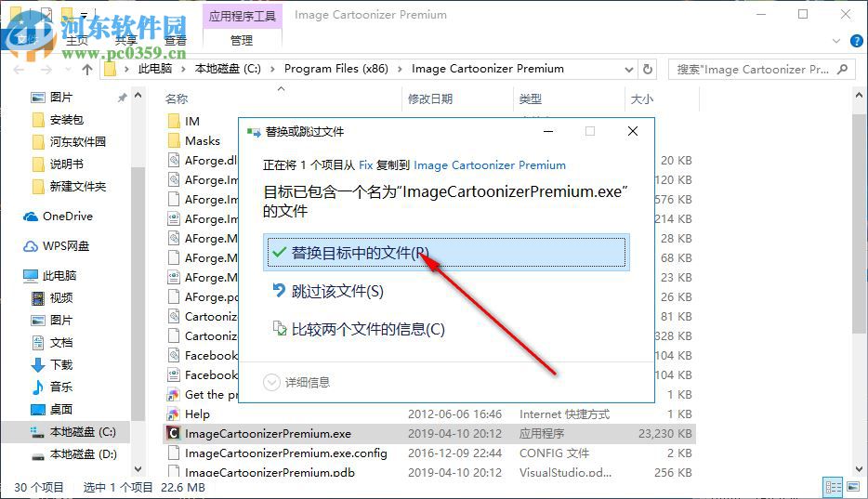This screenshot has height=499, width=868.
Task: Click navigation pane scrollbar down arrow
Action: pyautogui.click(x=138, y=468)
